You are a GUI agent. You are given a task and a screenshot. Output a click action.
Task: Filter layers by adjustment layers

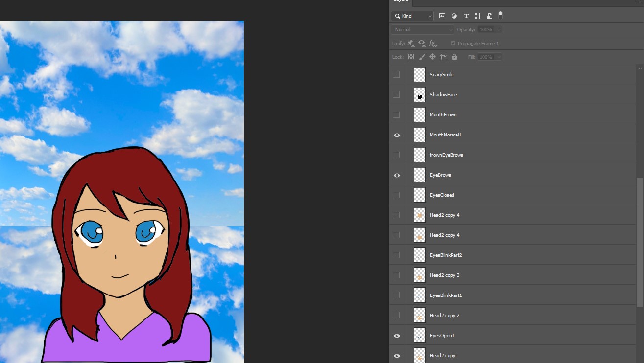(x=454, y=16)
